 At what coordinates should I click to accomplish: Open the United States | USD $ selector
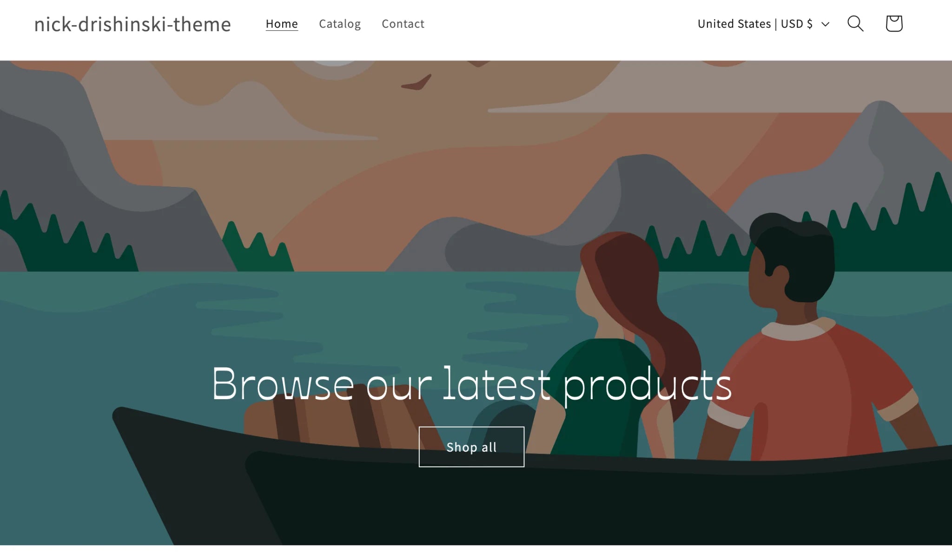(x=763, y=24)
